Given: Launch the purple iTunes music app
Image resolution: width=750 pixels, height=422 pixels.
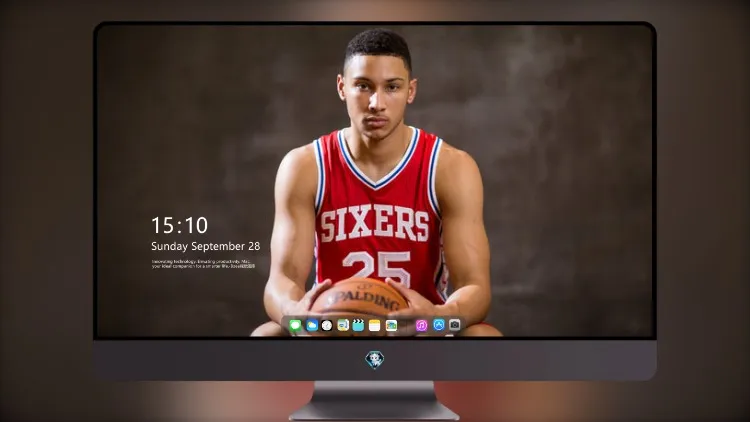Looking at the screenshot, I should pyautogui.click(x=421, y=325).
